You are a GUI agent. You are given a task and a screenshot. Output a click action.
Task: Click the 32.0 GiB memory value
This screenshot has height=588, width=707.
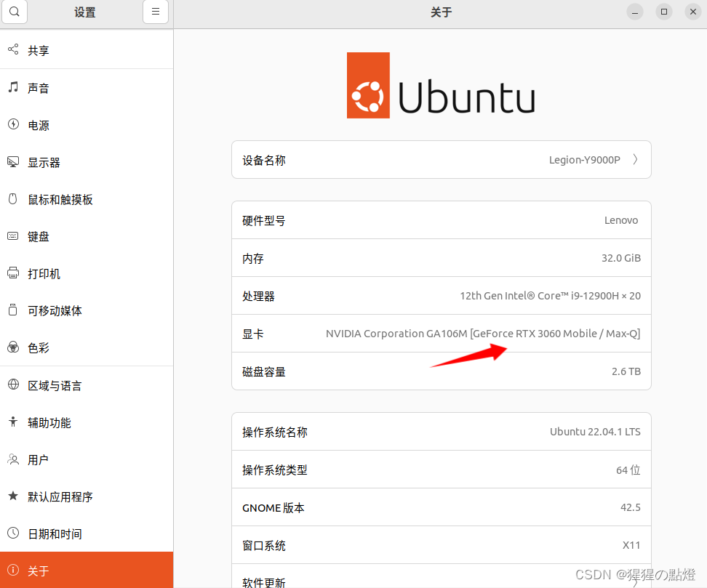coord(621,258)
